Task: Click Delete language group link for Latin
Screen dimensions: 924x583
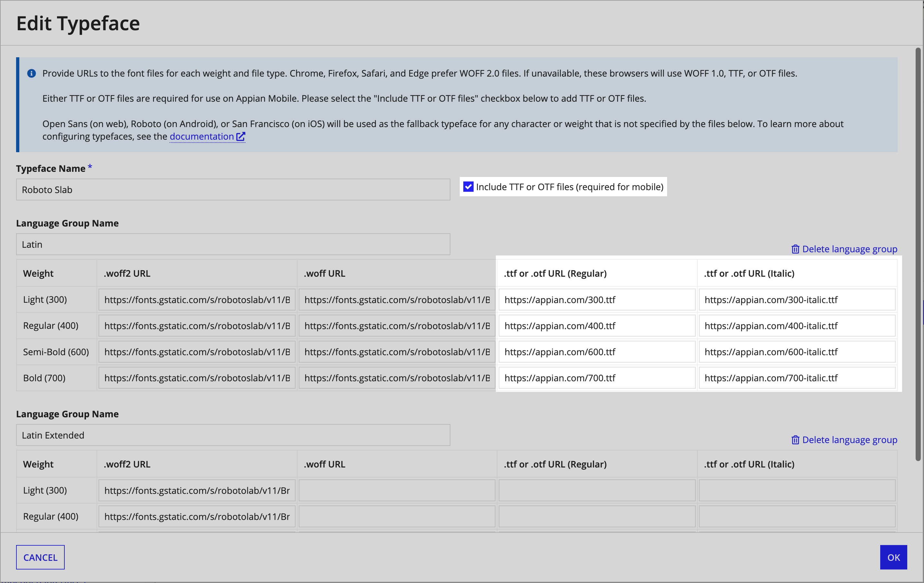Action: tap(850, 249)
